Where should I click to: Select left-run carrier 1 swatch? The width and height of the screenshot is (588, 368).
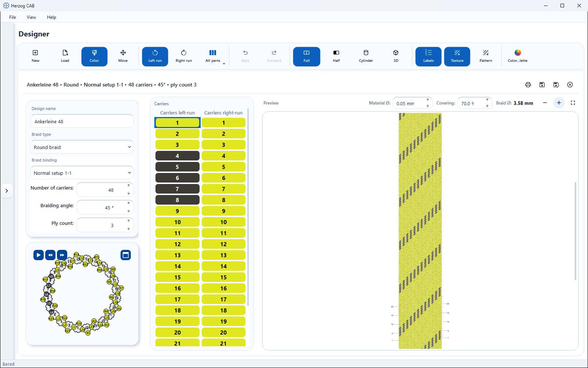pyautogui.click(x=178, y=123)
